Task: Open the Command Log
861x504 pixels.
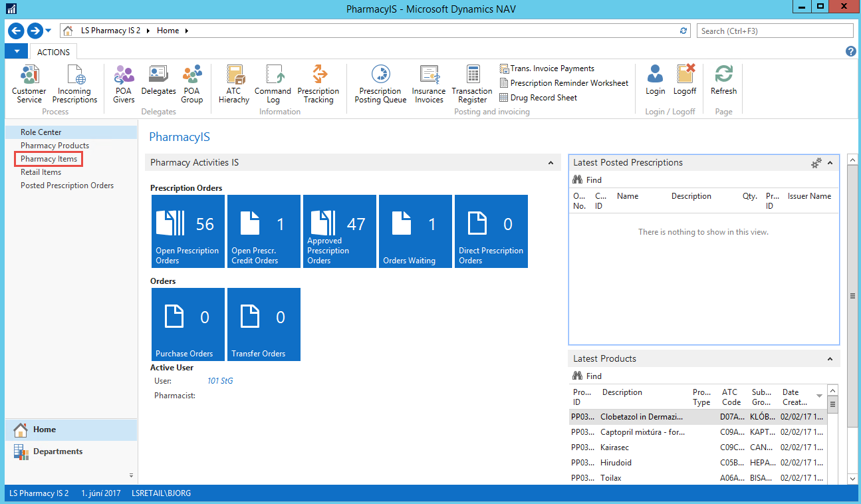Action: click(x=273, y=84)
